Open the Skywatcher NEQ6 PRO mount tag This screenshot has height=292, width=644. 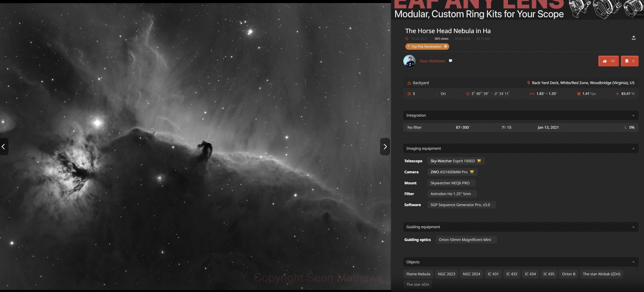pyautogui.click(x=451, y=183)
